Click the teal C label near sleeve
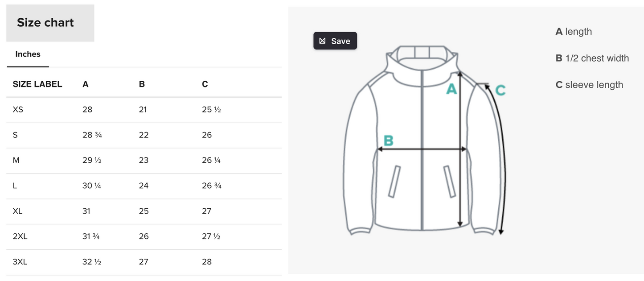Viewport: 644px width, 281px height. (x=500, y=91)
